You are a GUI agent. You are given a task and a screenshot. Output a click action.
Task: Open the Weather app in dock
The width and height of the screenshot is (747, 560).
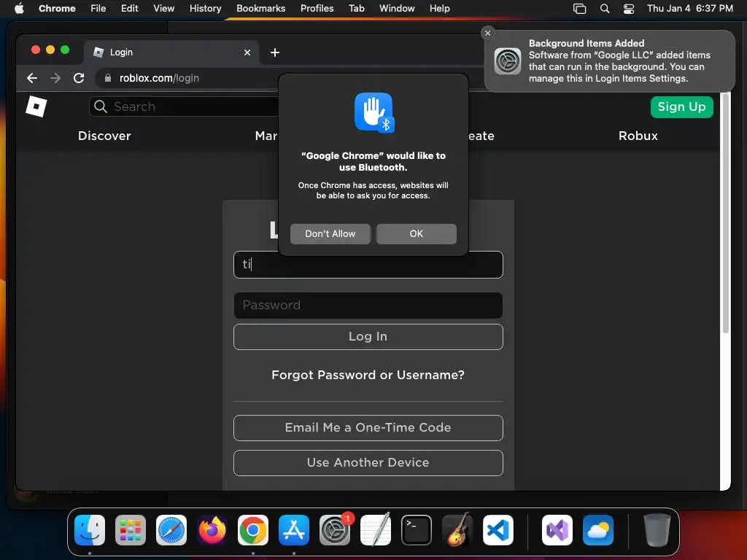[598, 530]
